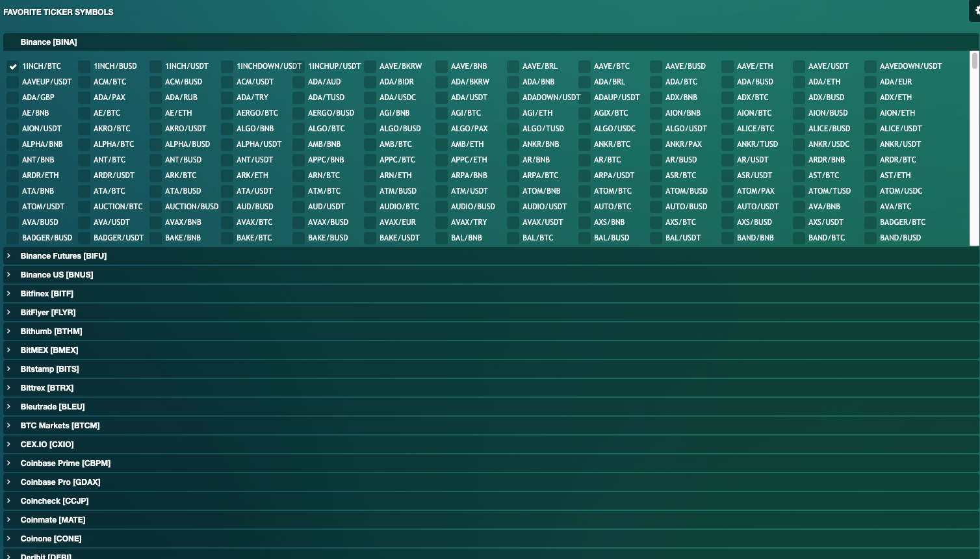This screenshot has height=559, width=980.
Task: Click the AXS/USDT ticker label
Action: pyautogui.click(x=825, y=222)
